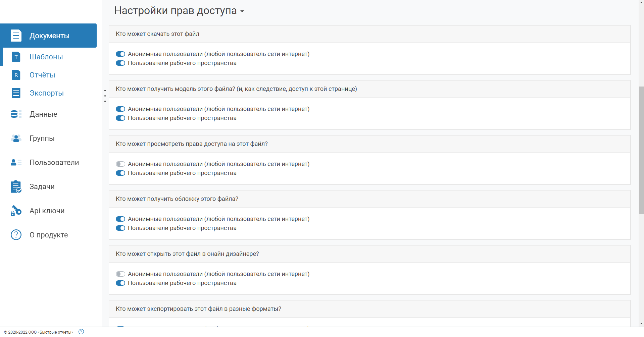644x337 pixels.
Task: Toggle workspace users for file download
Action: point(120,63)
